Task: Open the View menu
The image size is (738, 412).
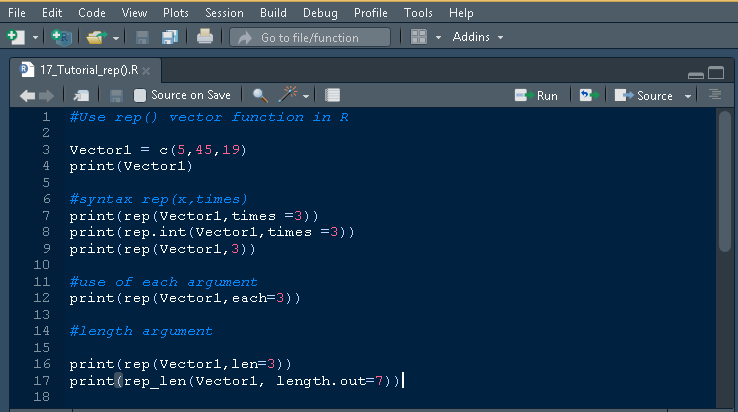Action: [134, 13]
